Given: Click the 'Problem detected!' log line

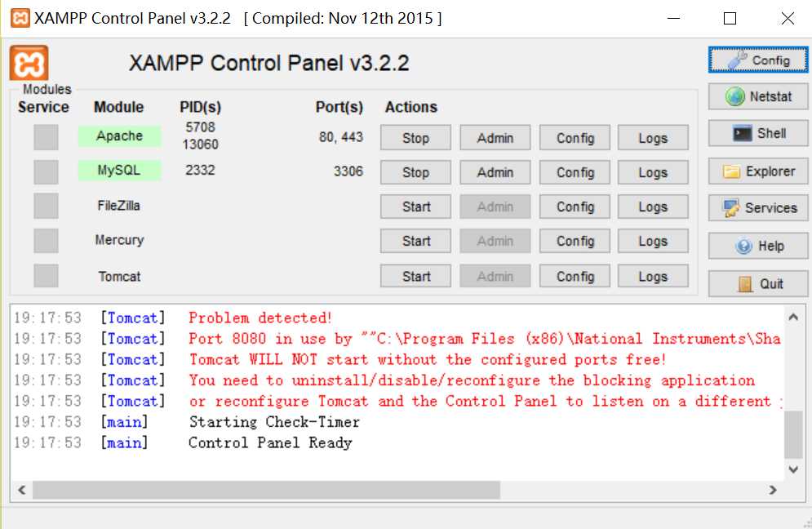Looking at the screenshot, I should click(260, 318).
